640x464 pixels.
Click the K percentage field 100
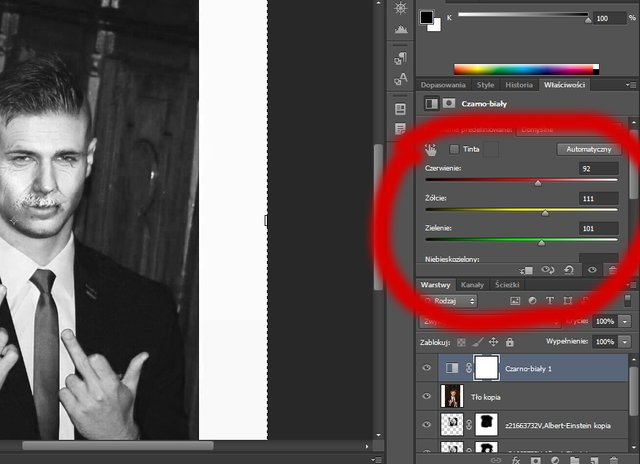(610, 18)
